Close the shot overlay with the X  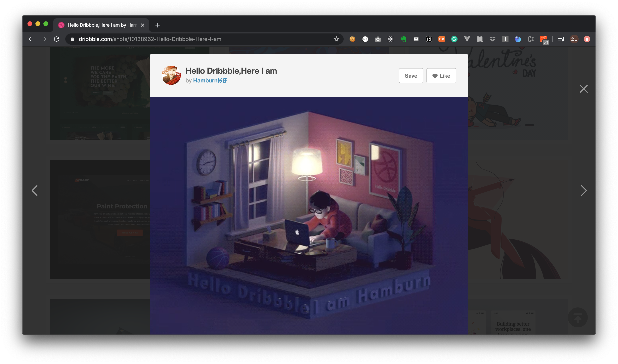pyautogui.click(x=583, y=89)
